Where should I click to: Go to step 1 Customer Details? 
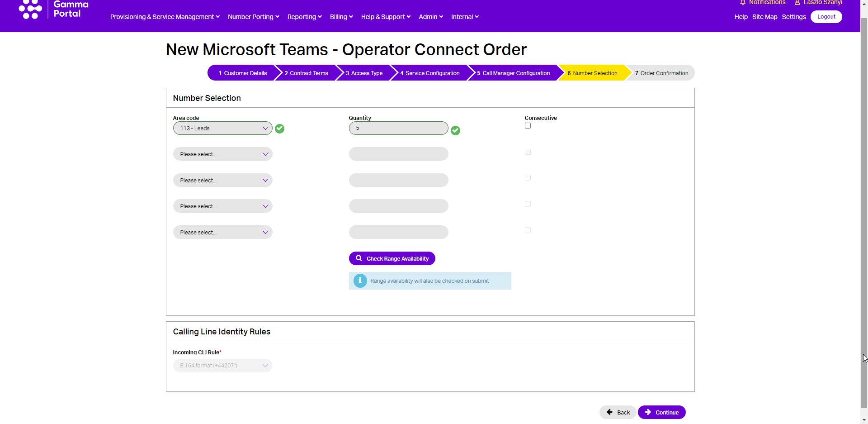[243, 73]
